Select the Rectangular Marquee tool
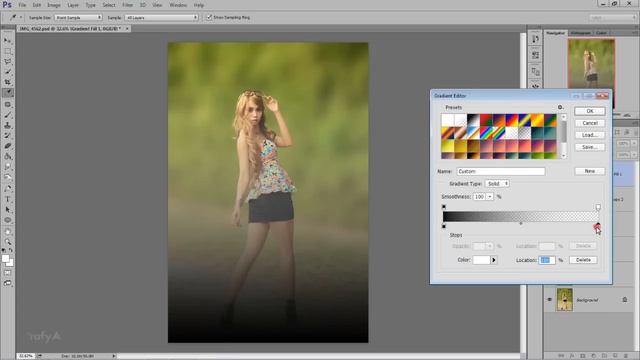Viewport: 640px width, 360px height. [7, 51]
